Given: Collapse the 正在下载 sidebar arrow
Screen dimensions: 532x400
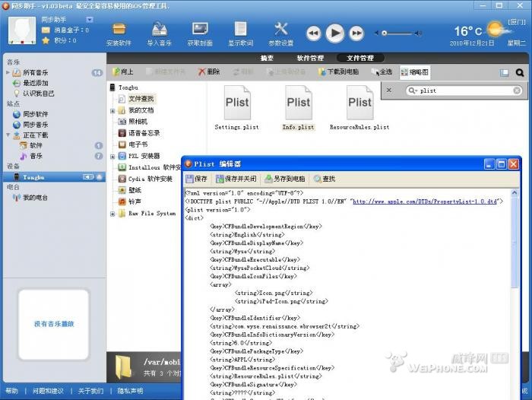Looking at the screenshot, I should click(x=8, y=135).
